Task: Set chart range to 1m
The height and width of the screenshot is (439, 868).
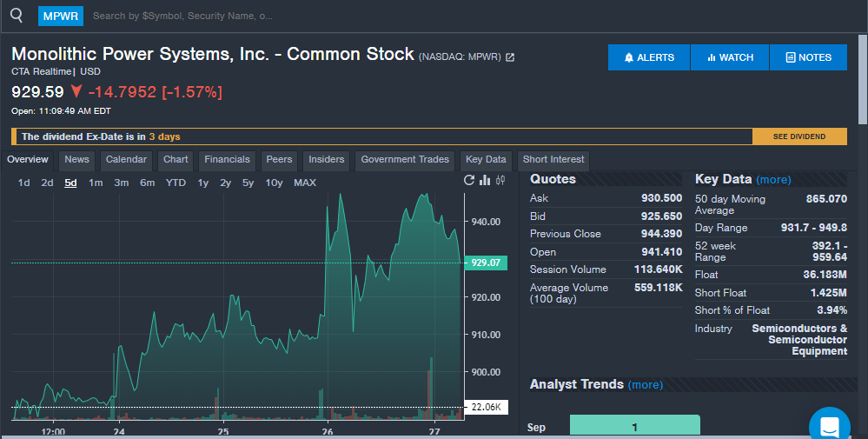Action: point(96,183)
